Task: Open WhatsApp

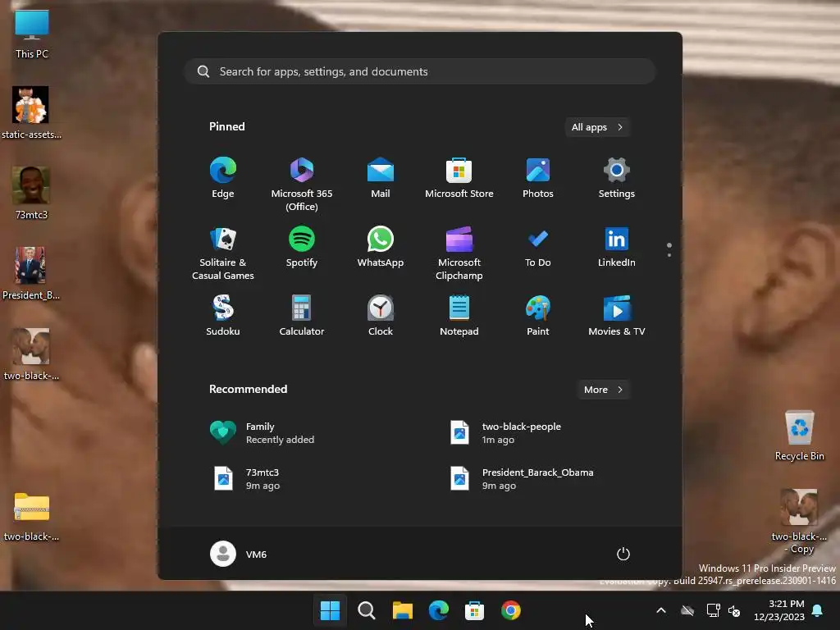Action: click(381, 248)
